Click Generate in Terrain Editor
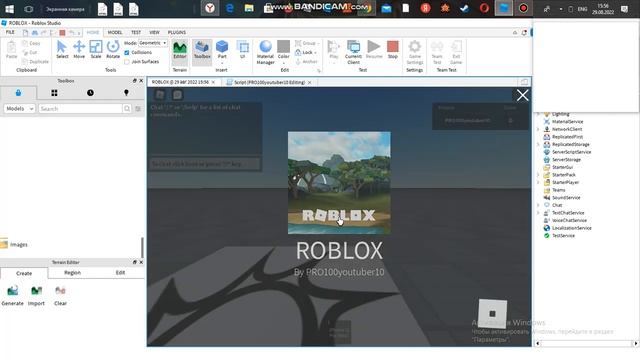 (x=12, y=296)
